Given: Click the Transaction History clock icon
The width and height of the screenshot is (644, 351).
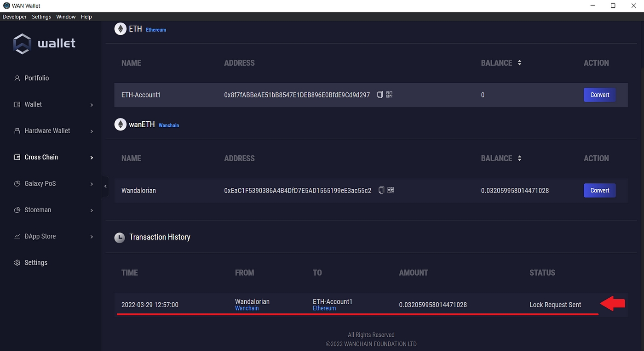Looking at the screenshot, I should (x=120, y=238).
